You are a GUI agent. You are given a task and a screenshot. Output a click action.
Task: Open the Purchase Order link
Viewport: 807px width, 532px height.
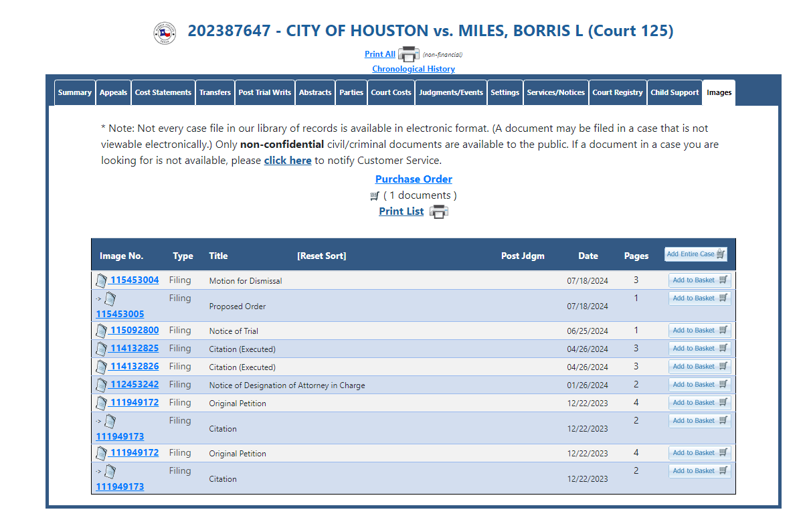414,179
